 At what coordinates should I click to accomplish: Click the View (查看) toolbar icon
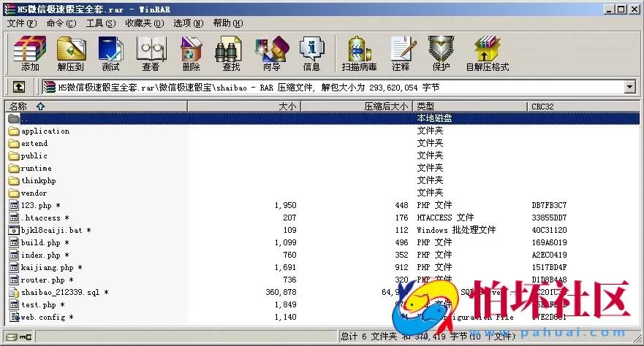(151, 53)
